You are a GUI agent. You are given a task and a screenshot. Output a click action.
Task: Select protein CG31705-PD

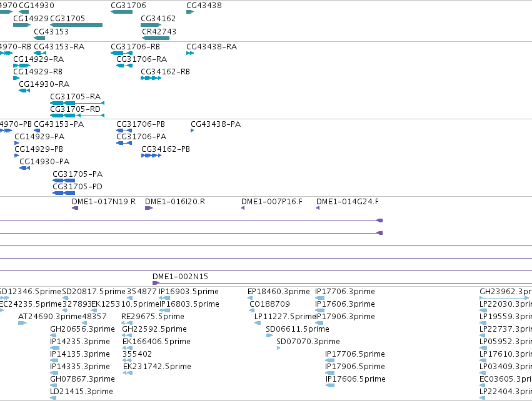[x=78, y=187]
